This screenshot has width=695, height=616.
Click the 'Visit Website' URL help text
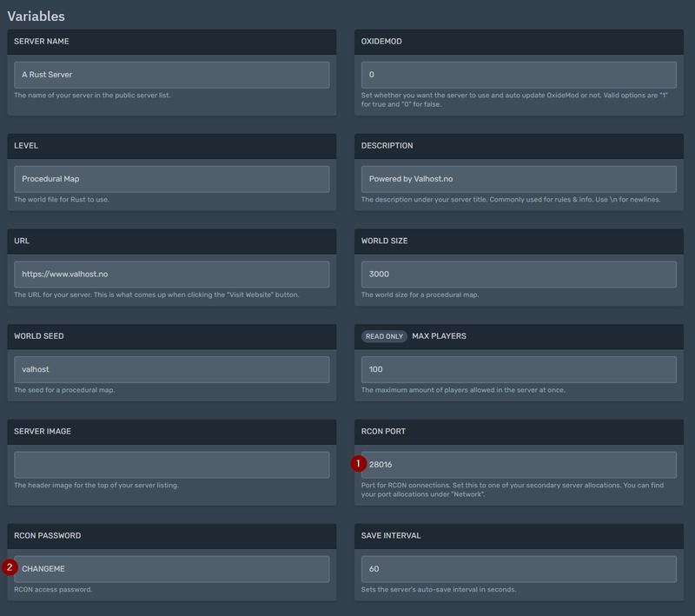point(156,295)
